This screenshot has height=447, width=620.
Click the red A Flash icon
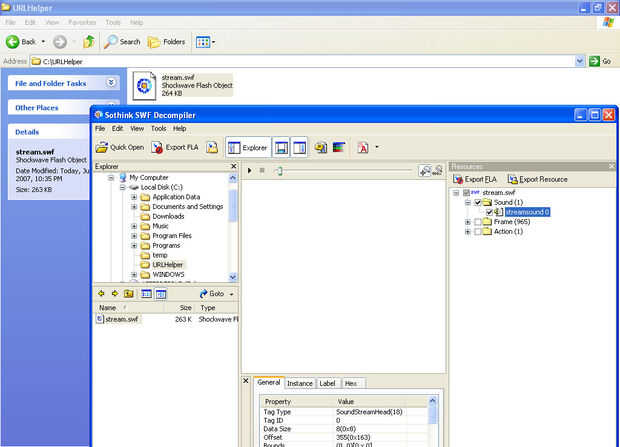pyautogui.click(x=363, y=148)
